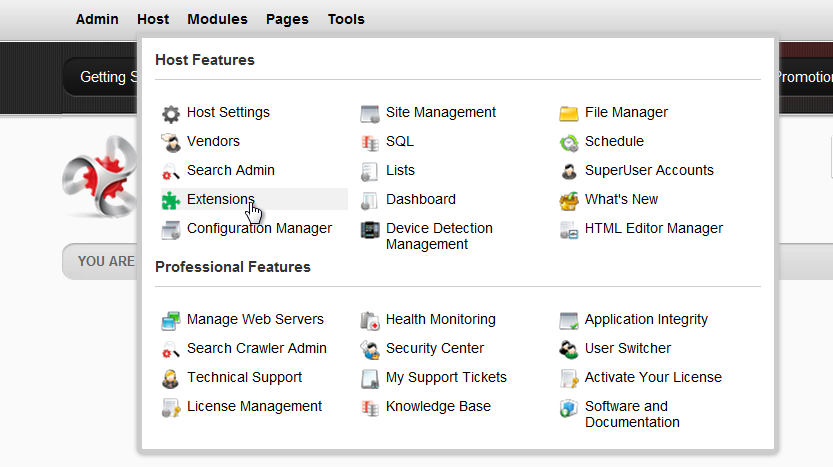Open File Manager link
This screenshot has width=833, height=467.
(626, 112)
